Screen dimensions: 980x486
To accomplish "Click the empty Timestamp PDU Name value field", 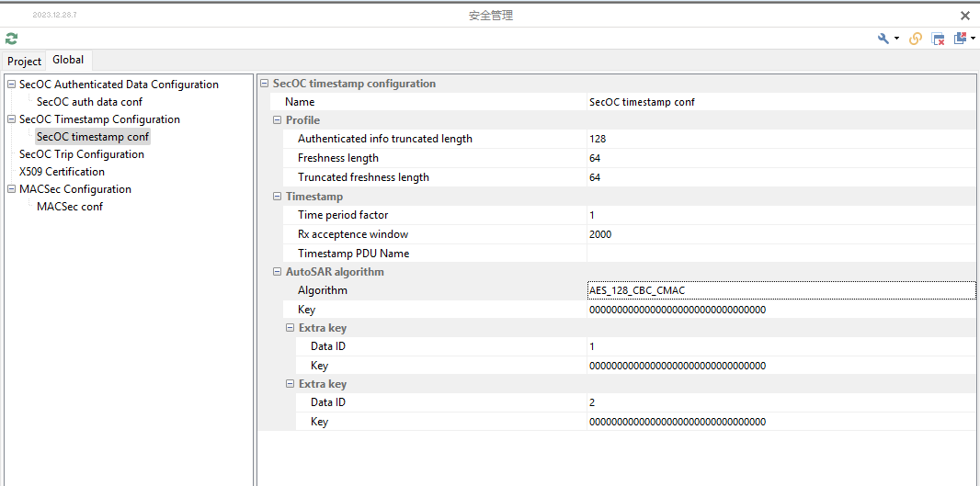I will 781,253.
